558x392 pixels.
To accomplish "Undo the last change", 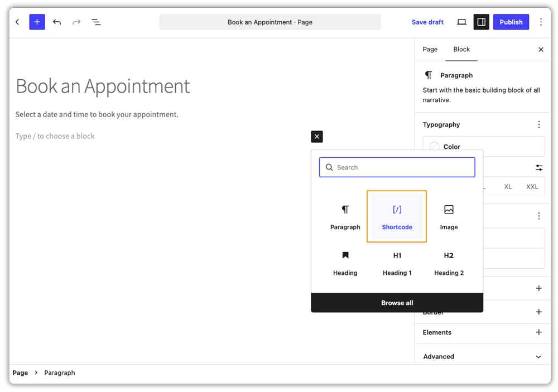I will click(x=57, y=22).
